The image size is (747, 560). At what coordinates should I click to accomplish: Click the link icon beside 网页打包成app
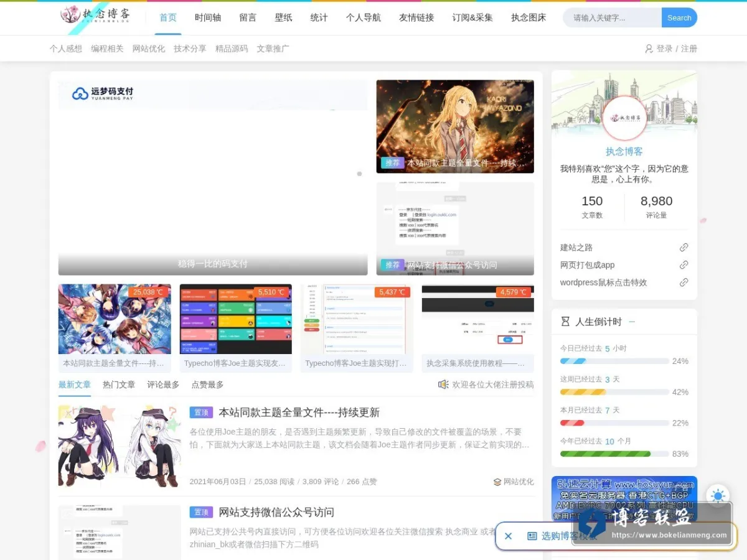coord(684,265)
